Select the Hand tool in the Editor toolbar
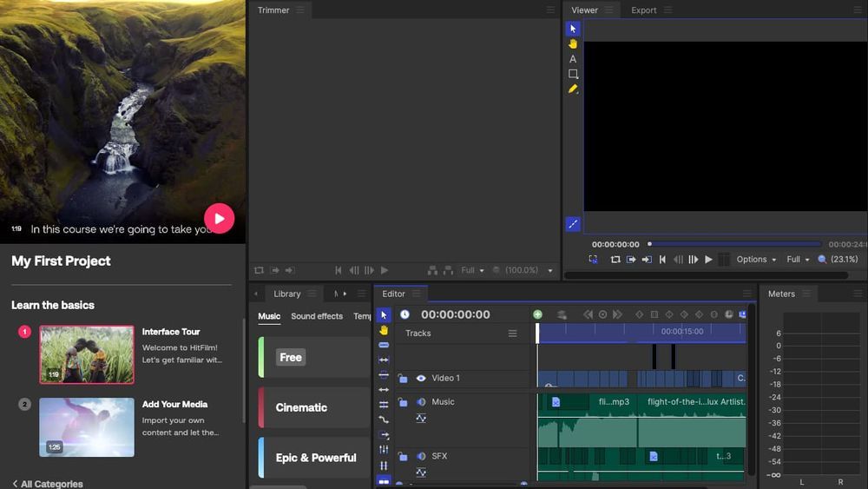 [384, 330]
